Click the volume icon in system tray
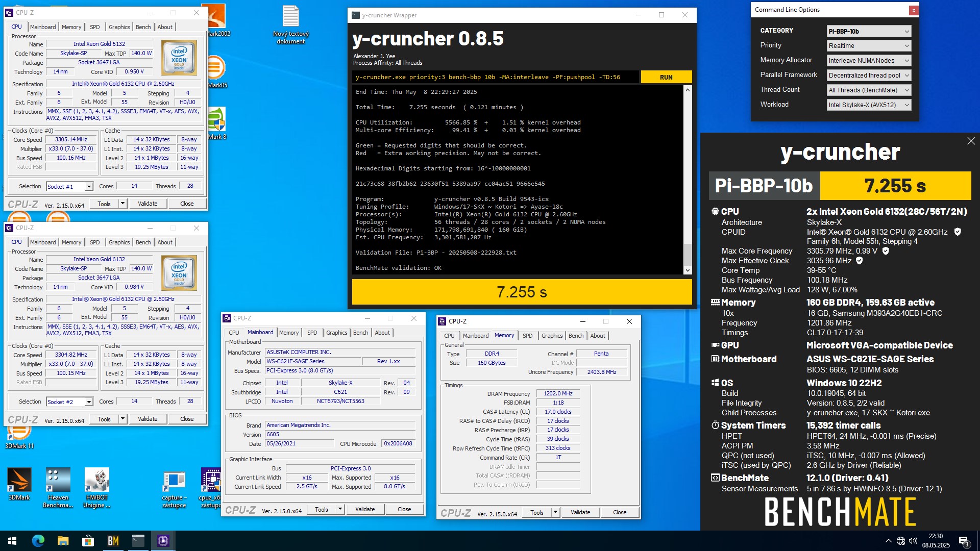The height and width of the screenshot is (551, 980). click(x=913, y=541)
